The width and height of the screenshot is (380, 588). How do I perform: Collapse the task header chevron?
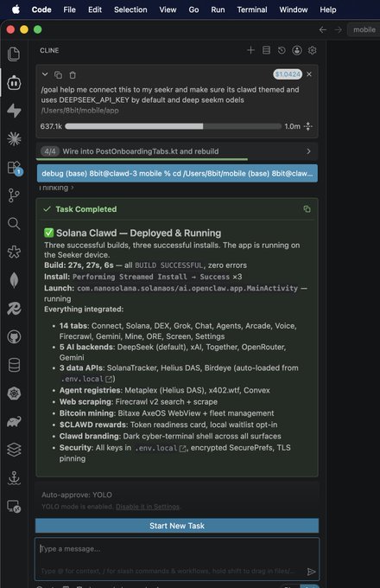[x=45, y=74]
